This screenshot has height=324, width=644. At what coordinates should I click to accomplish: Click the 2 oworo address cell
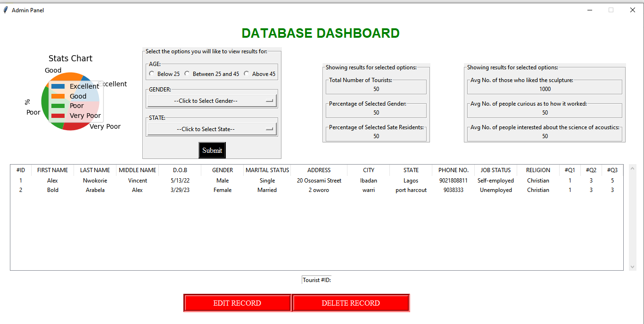tap(319, 190)
